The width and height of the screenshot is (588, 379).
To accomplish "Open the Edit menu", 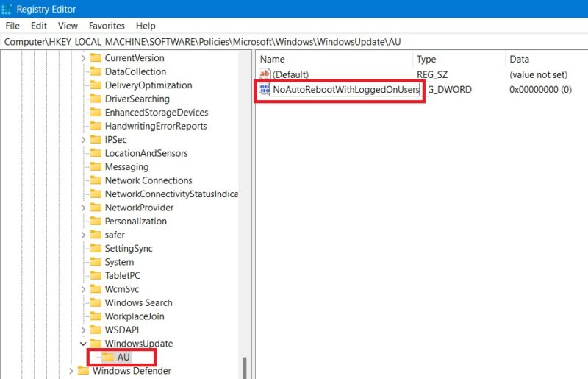I will pyautogui.click(x=39, y=26).
